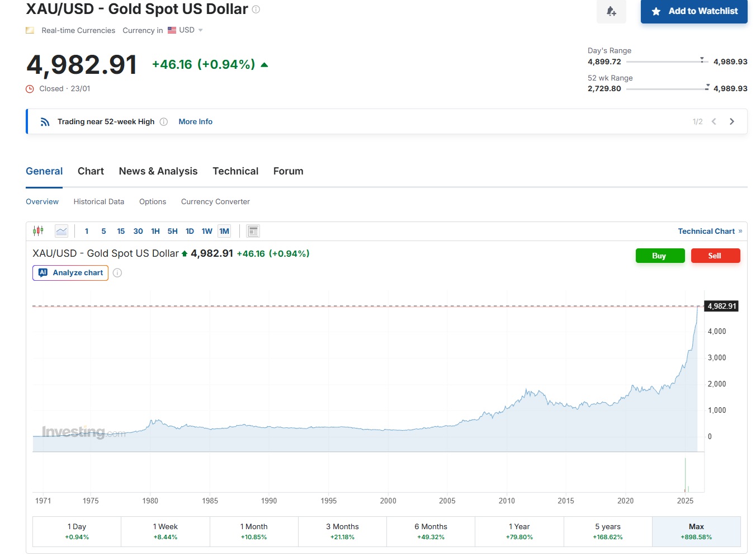Open the Chart tab
Viewport: 756px width, 556px height.
pos(91,171)
